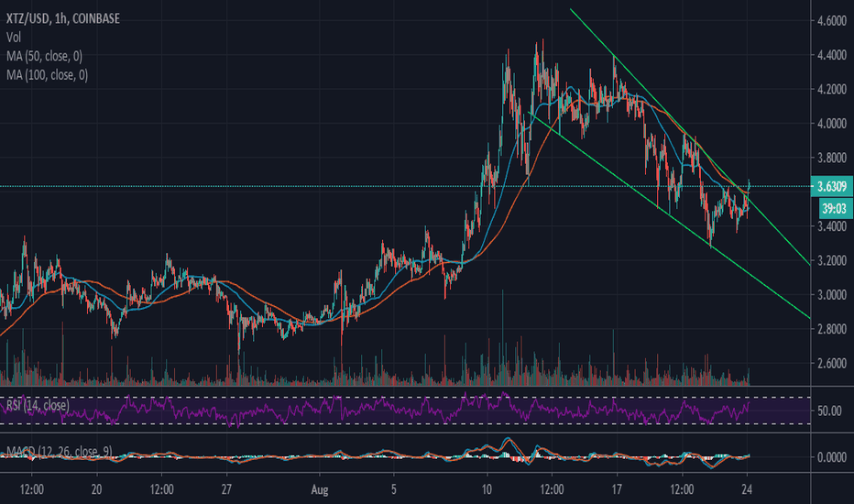
Task: Click the MACD (12, 26, close, 9) label
Action: coord(60,451)
